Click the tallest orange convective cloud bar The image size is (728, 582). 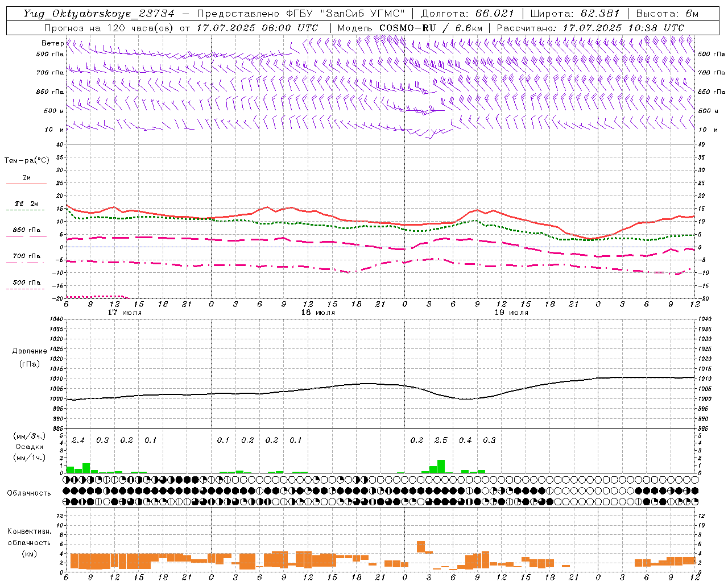tap(421, 547)
